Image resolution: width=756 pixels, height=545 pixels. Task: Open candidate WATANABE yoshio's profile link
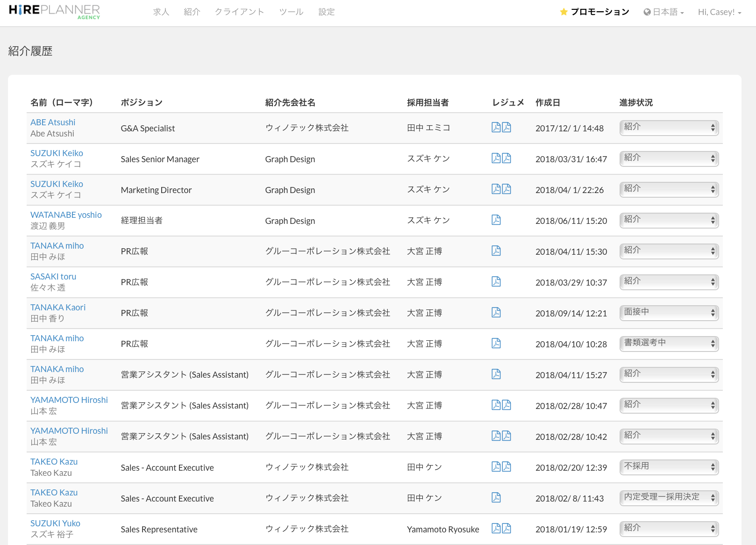pyautogui.click(x=66, y=215)
